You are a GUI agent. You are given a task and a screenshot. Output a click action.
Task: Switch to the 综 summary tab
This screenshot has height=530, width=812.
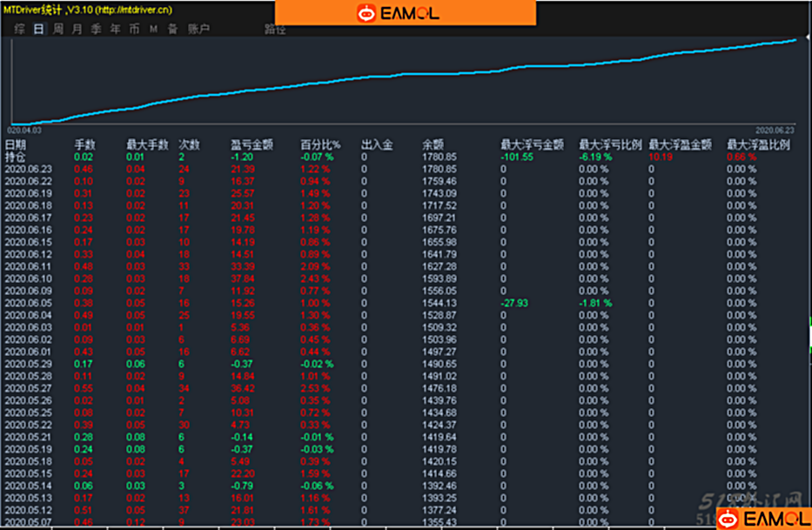coord(20,29)
